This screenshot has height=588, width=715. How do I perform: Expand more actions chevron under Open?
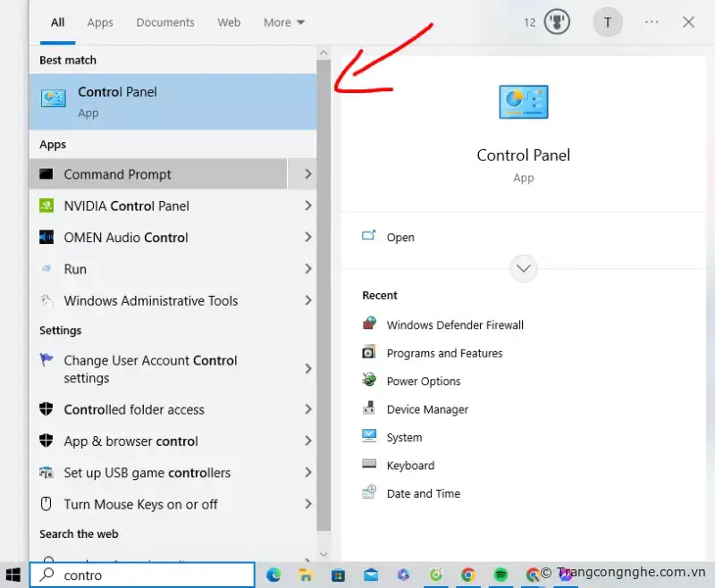[524, 268]
